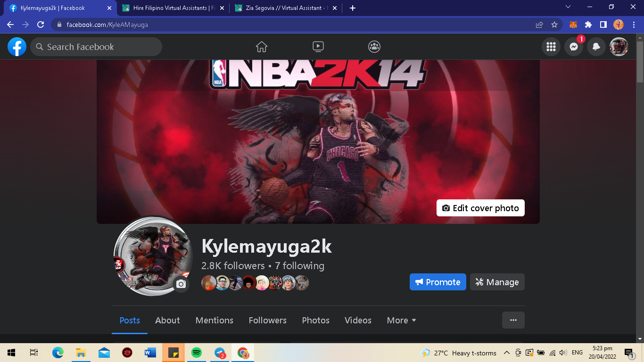Open the notifications bell
The image size is (644, 362).
point(596,47)
